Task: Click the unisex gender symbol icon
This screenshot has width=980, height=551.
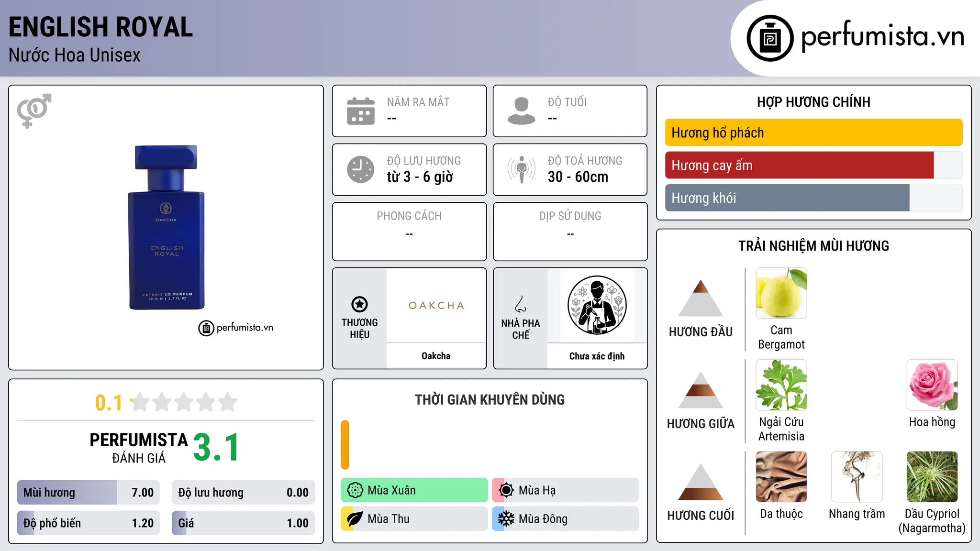Action: point(34,110)
